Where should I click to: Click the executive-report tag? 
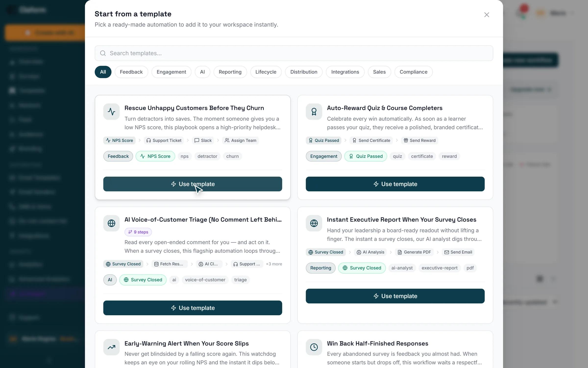[x=440, y=268]
